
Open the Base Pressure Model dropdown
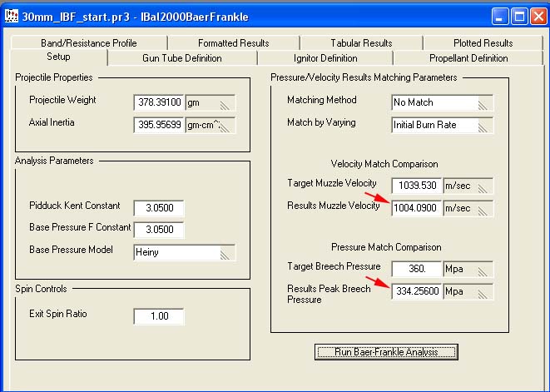click(x=185, y=252)
